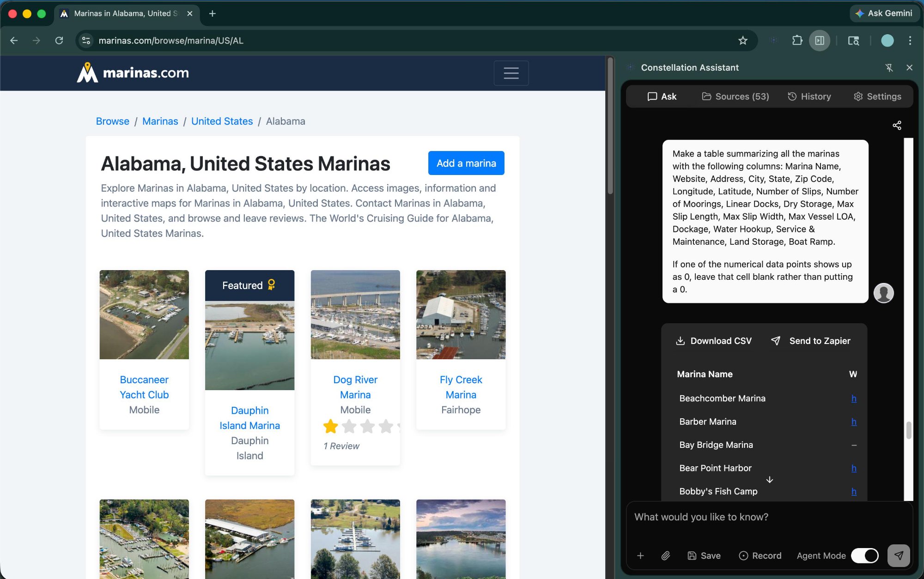Send the message with the send icon

tap(899, 555)
